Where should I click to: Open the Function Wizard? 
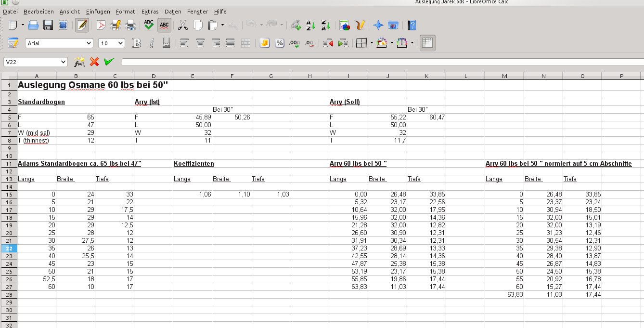point(79,62)
